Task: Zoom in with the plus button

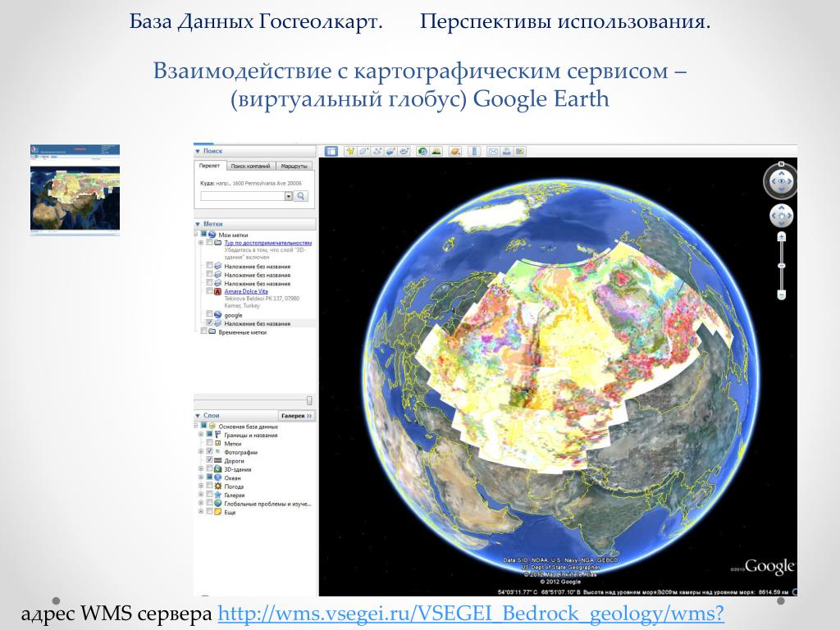Action: pos(782,237)
